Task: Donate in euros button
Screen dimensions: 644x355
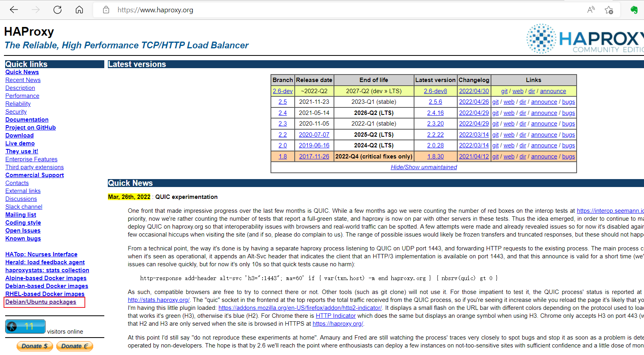Action: click(x=75, y=346)
